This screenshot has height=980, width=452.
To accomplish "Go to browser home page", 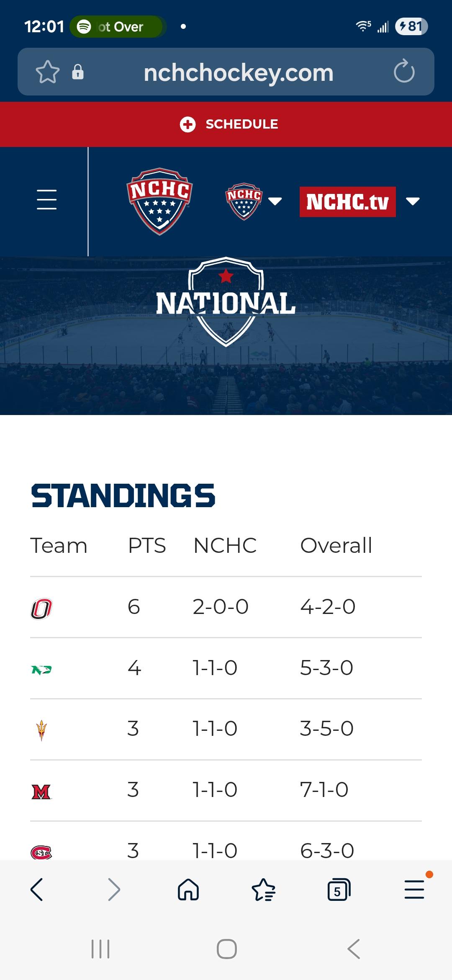I will tap(188, 889).
